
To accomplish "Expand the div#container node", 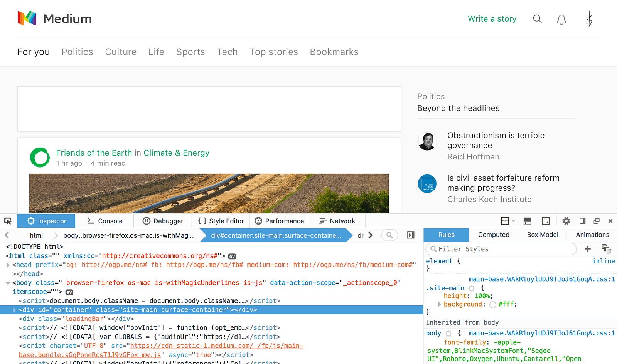I will pos(14,310).
